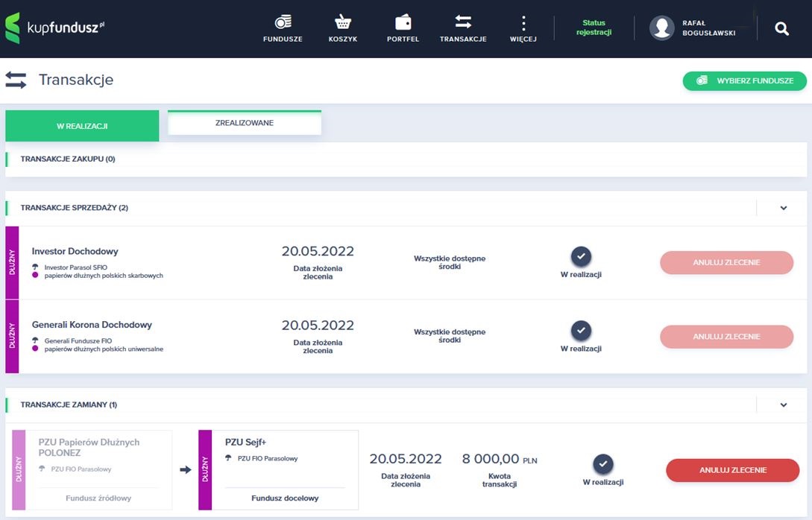The height and width of the screenshot is (520, 812).
Task: Open Rafał Bogusławski user profile name
Action: (708, 28)
